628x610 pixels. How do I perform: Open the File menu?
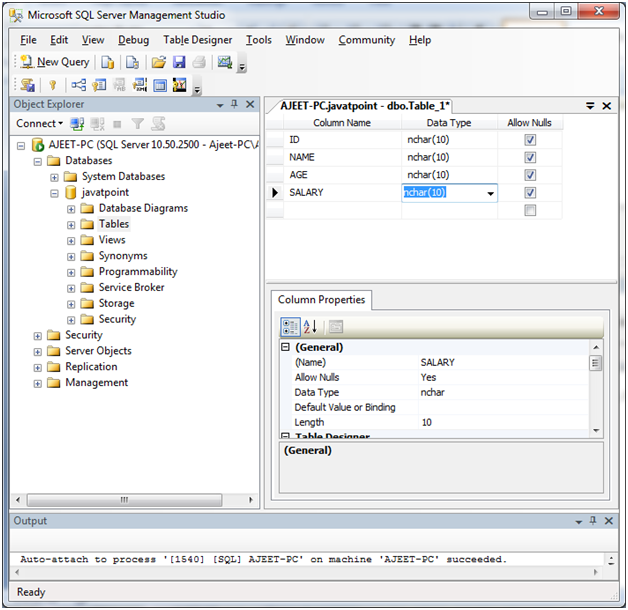coord(28,40)
